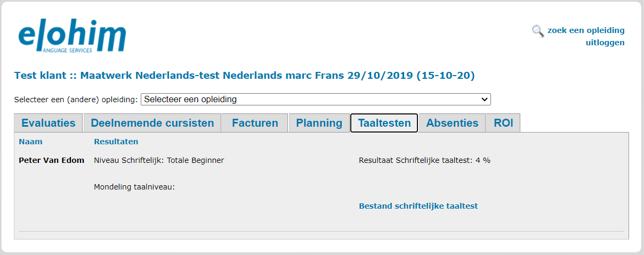Open the 'Selecteer een opleiding' dropdown
The image size is (644, 255).
click(316, 100)
